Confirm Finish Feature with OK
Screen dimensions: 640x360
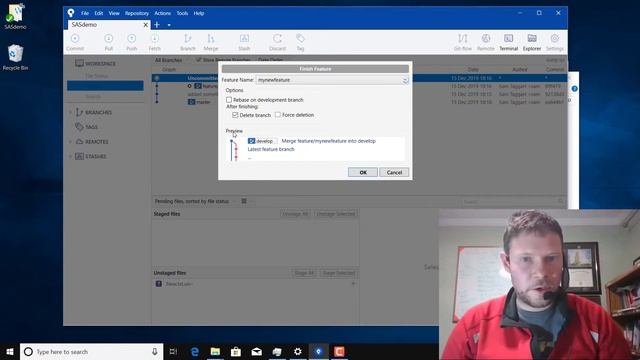coord(363,172)
